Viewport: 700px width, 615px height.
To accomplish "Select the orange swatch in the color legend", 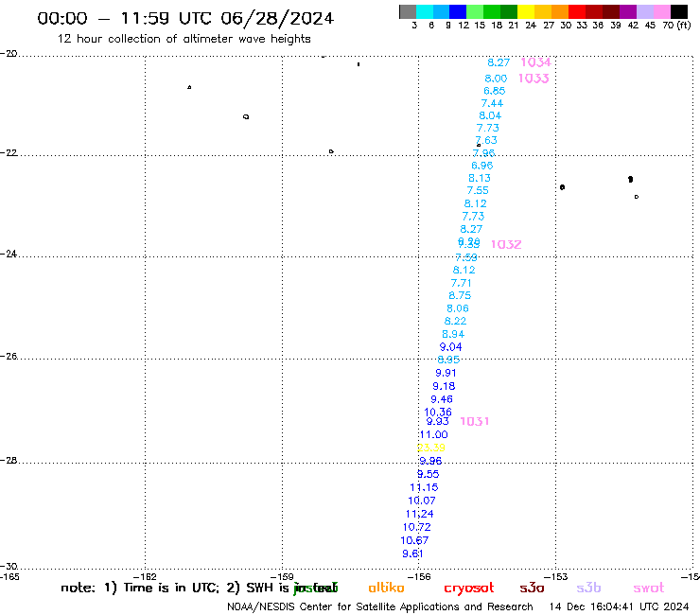I will (x=560, y=11).
